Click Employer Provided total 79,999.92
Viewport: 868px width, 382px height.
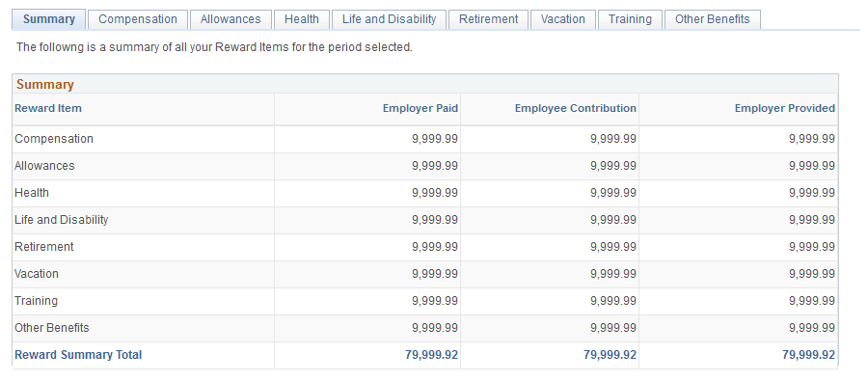point(809,355)
